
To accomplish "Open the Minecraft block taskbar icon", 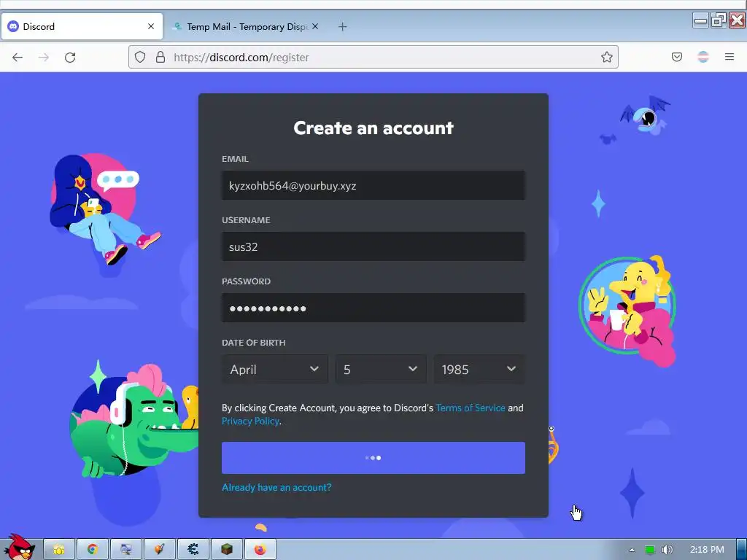I will pyautogui.click(x=227, y=550).
